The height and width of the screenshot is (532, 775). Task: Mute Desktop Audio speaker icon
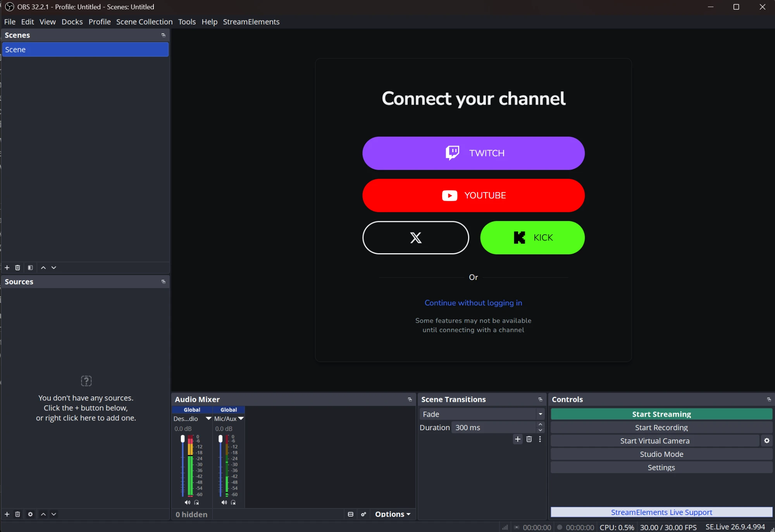pos(188,503)
